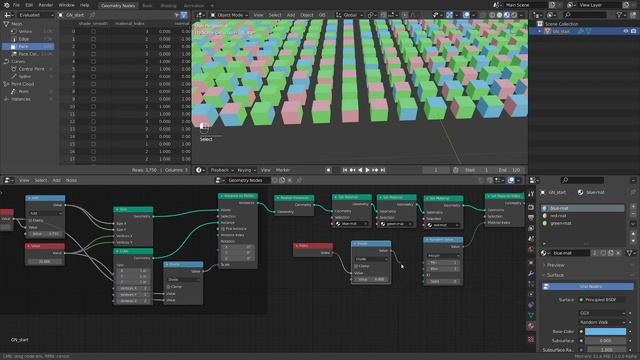The height and width of the screenshot is (360, 640).
Task: Open the node editor Add menu
Action: pos(56,180)
